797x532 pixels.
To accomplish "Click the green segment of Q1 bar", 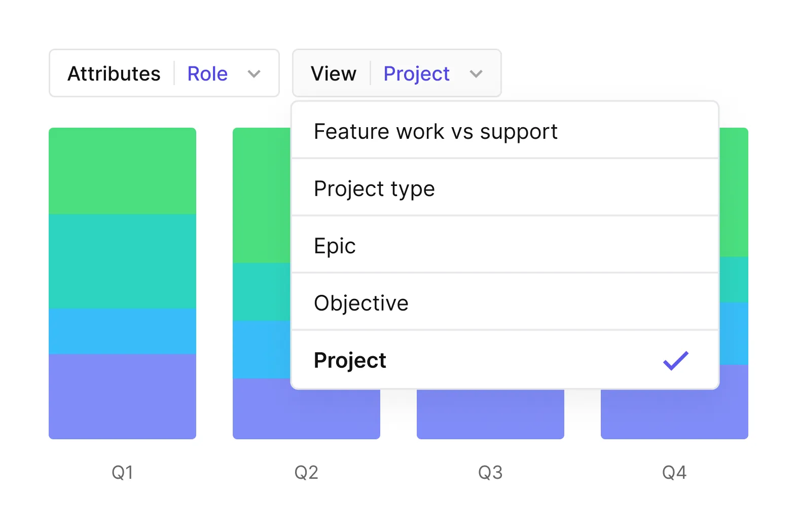I will coord(122,171).
